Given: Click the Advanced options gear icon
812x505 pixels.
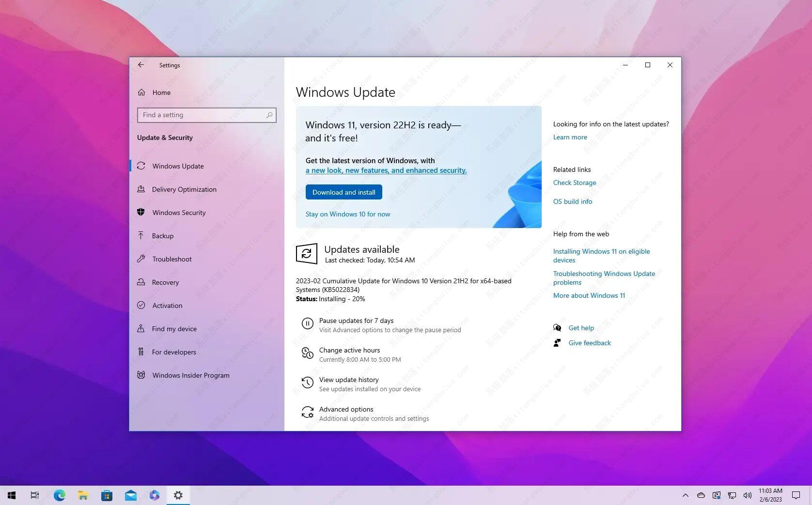Looking at the screenshot, I should 308,413.
